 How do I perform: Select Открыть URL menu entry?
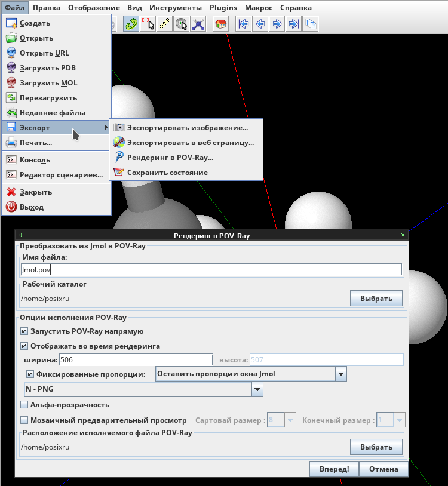(56, 53)
